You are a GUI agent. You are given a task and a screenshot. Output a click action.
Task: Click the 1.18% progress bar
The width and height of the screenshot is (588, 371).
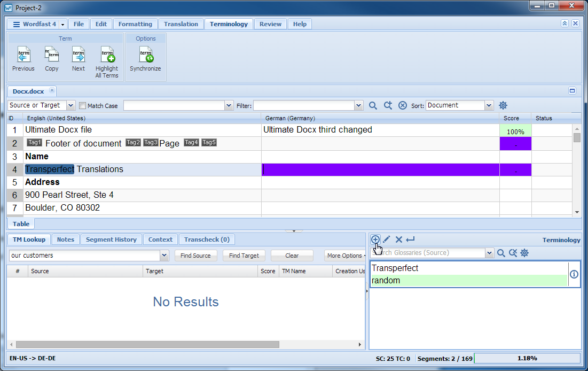pyautogui.click(x=527, y=358)
